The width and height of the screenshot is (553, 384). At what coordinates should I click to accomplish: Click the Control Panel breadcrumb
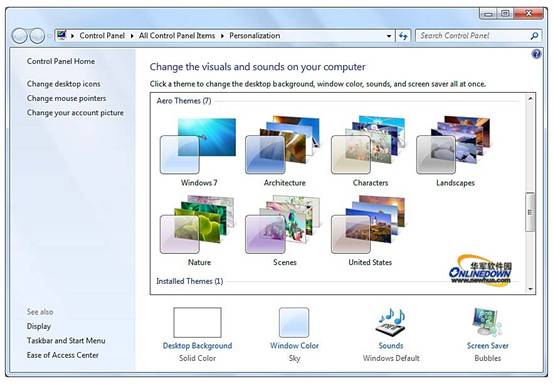click(x=102, y=36)
